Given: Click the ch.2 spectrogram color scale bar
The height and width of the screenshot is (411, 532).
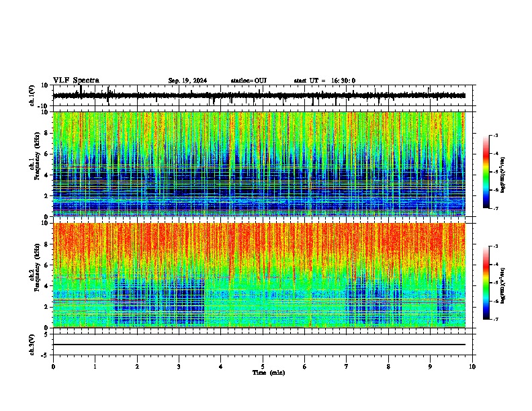Looking at the screenshot, I should [486, 283].
